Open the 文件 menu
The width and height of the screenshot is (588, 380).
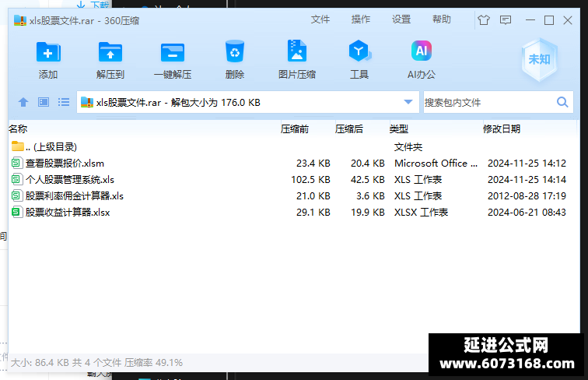(x=320, y=19)
